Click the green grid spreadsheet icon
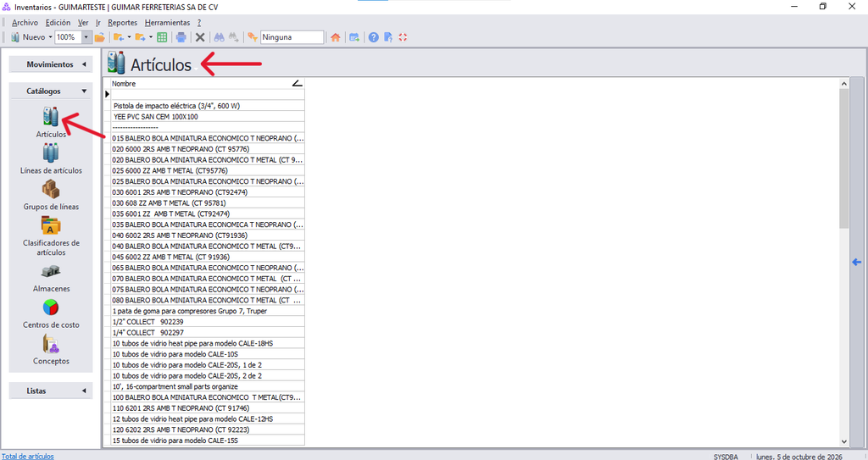The height and width of the screenshot is (460, 868). (162, 37)
